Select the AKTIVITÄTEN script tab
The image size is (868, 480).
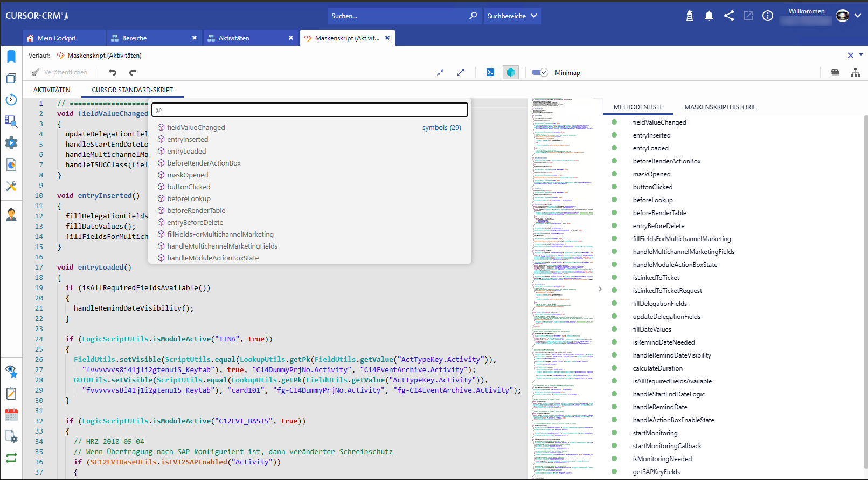(52, 90)
